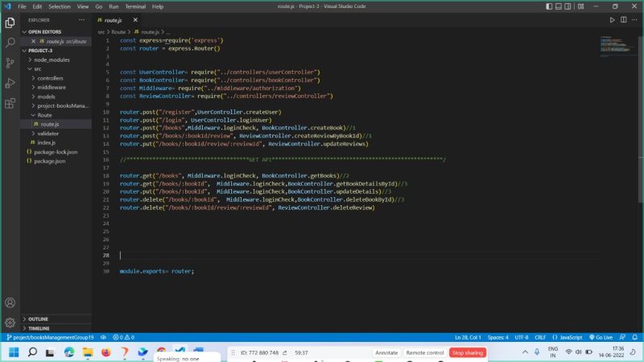Open Run and Debug view

10,83
